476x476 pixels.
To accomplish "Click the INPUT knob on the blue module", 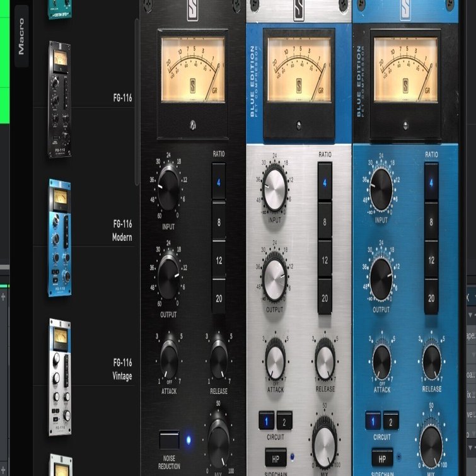I will (381, 189).
